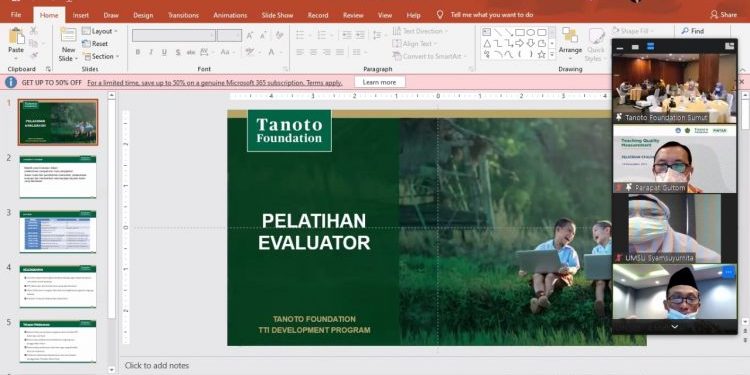Toggle text Shadow formatting
Image resolution: width=750 pixels, height=375 pixels.
[x=178, y=52]
